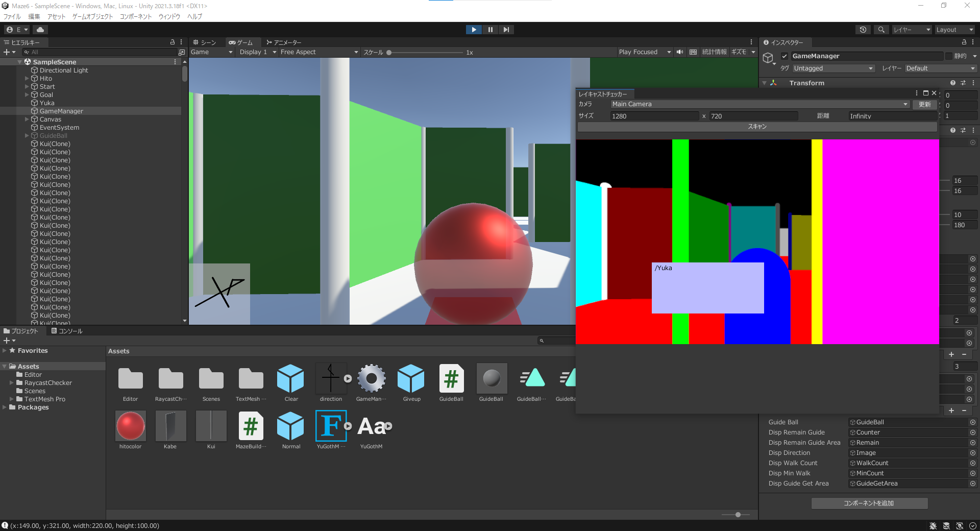Select the GameManager script asset
980x531 pixels.
point(371,383)
